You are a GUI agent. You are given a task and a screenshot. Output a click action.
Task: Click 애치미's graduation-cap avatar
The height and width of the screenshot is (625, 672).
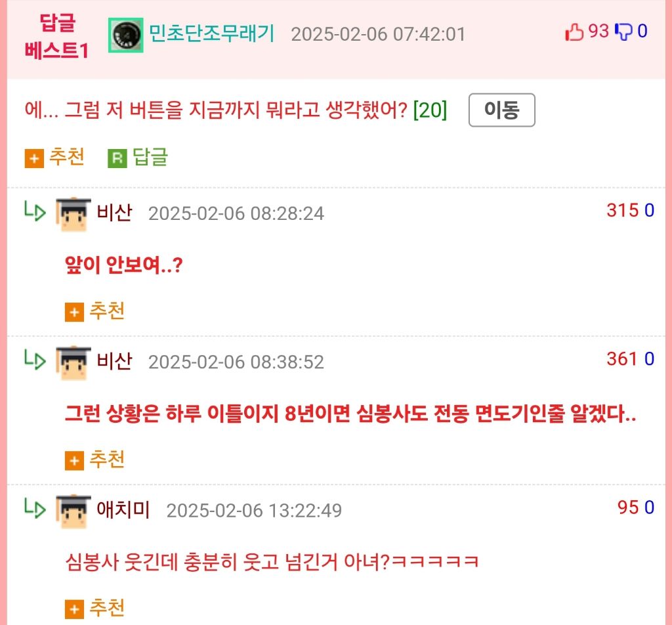[73, 511]
